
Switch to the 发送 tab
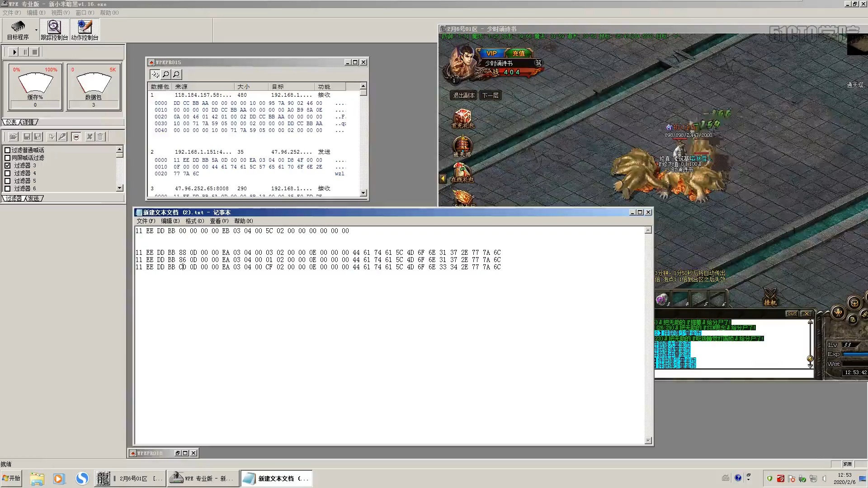(x=33, y=198)
